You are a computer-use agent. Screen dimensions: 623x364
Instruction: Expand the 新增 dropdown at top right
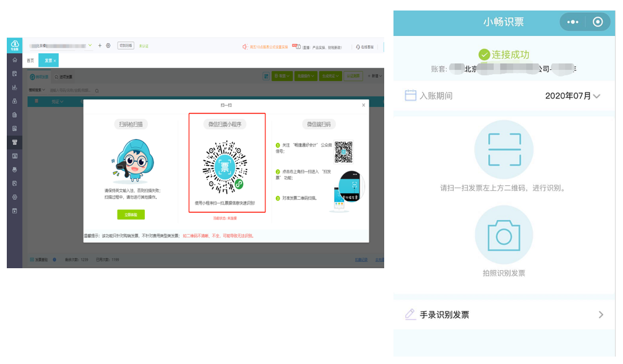pyautogui.click(x=375, y=76)
